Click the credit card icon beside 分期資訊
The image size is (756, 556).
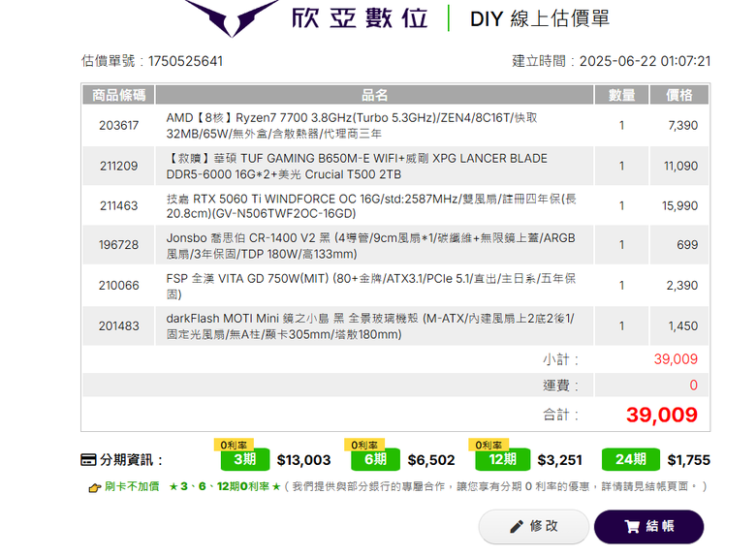[x=88, y=460]
